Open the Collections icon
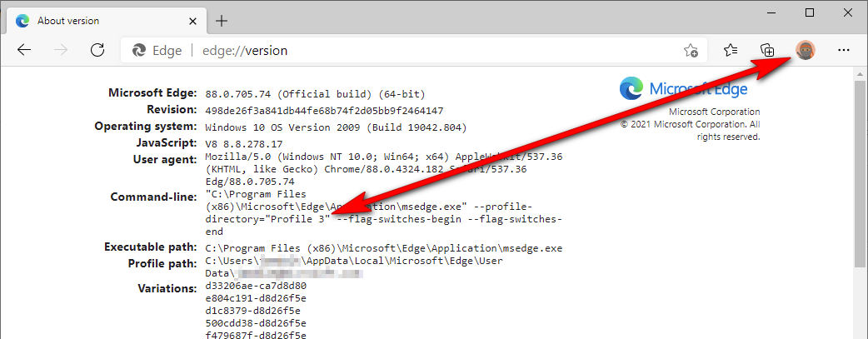Image resolution: width=868 pixels, height=339 pixels. pos(767,51)
